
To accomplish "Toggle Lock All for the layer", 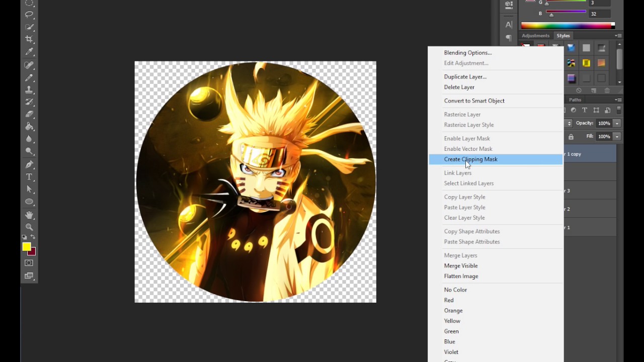I will (x=571, y=137).
